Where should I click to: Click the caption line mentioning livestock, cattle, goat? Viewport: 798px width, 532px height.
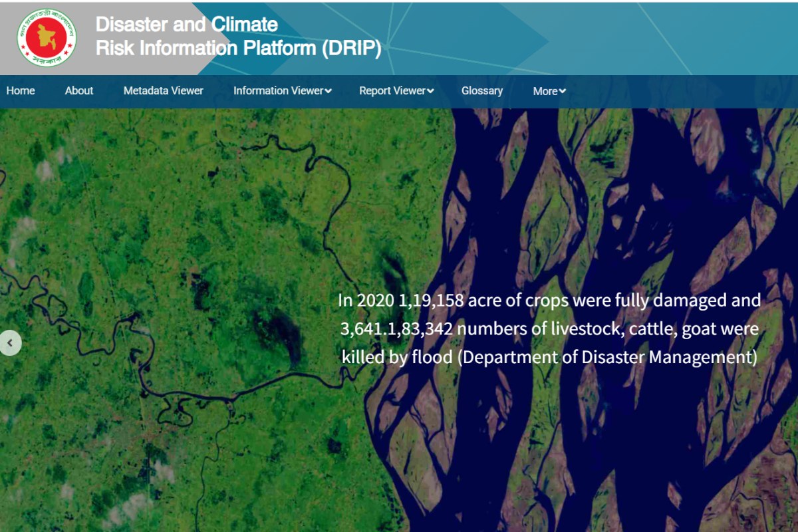coord(549,329)
